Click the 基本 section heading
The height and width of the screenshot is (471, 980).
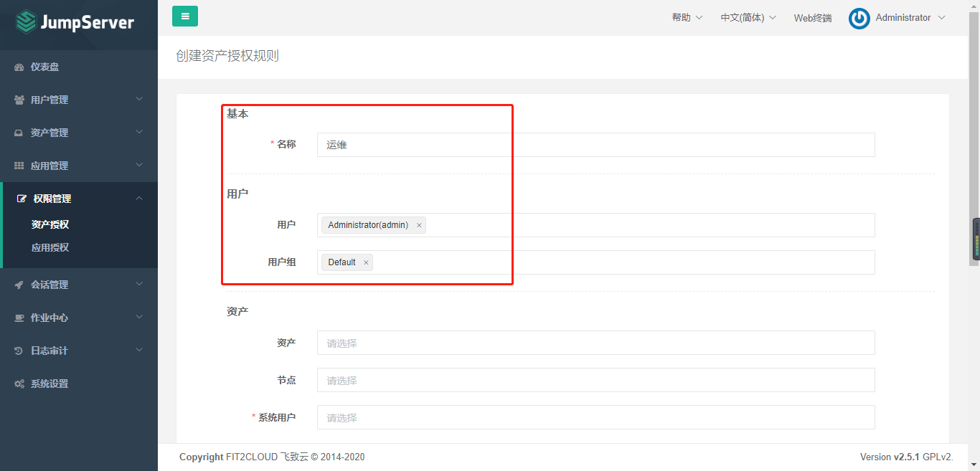coord(237,113)
